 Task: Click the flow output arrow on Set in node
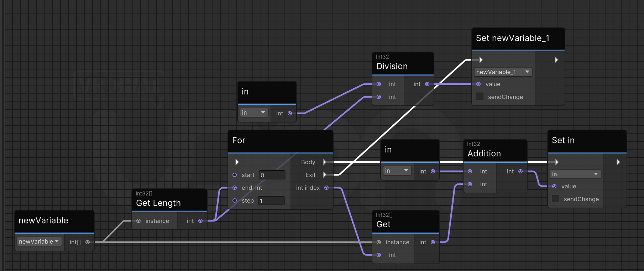pos(618,162)
